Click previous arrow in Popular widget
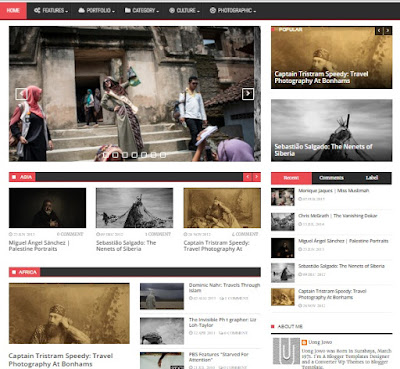This screenshot has height=369, width=400. 379,31
